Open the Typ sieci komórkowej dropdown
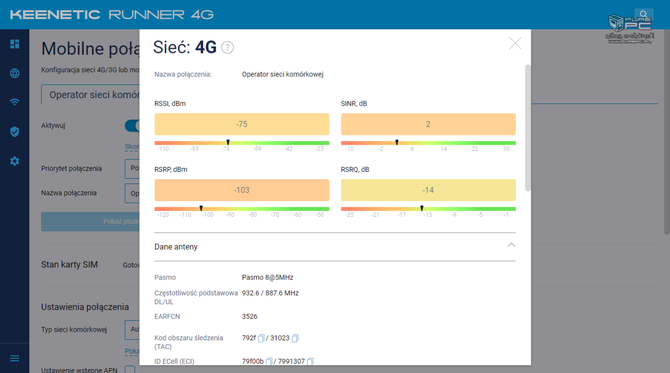 click(x=132, y=330)
